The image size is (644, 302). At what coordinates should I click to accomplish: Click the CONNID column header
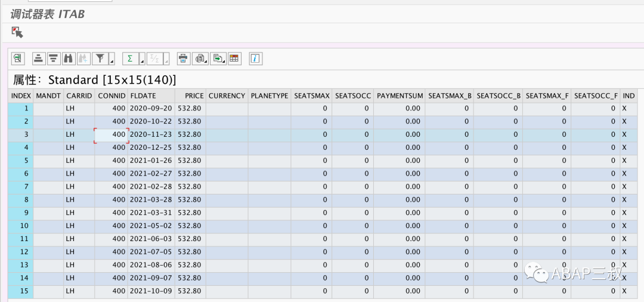[x=112, y=95]
